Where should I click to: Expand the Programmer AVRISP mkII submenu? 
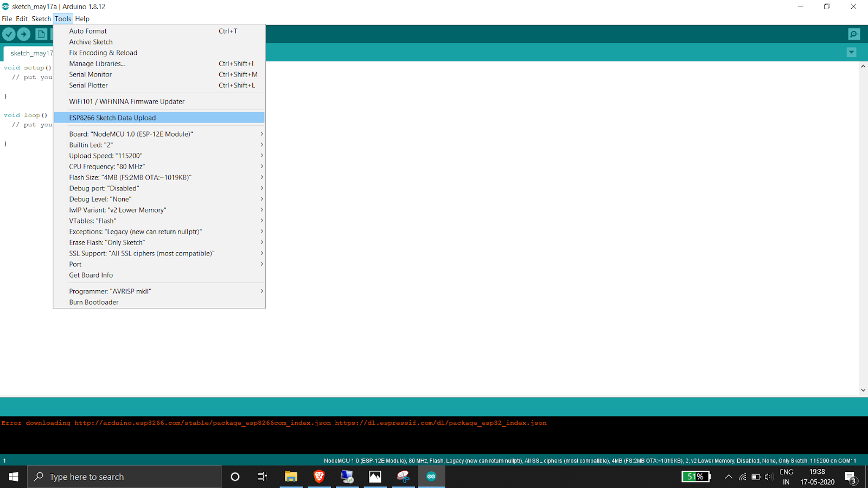(x=159, y=291)
